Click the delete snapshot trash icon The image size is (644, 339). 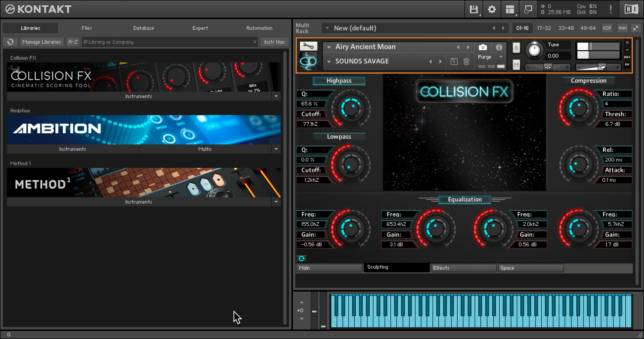[x=466, y=62]
